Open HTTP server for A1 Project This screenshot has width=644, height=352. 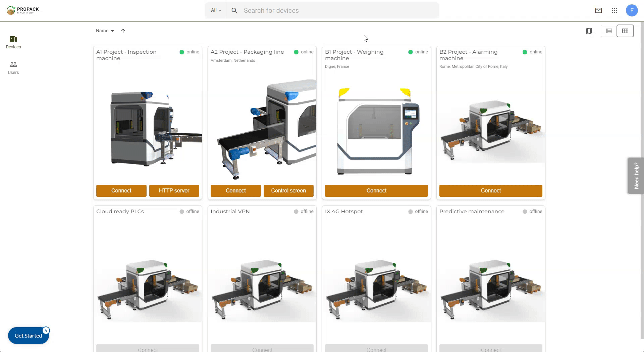click(x=174, y=190)
